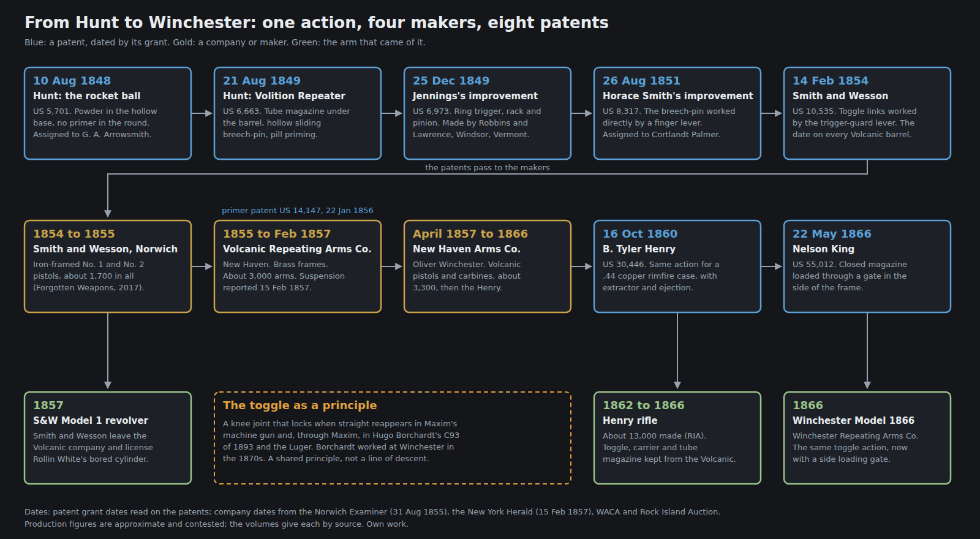Click the text 'Lawrence, Windsor, Vermont.'
Screen dimensions: 980x539
[471, 135]
